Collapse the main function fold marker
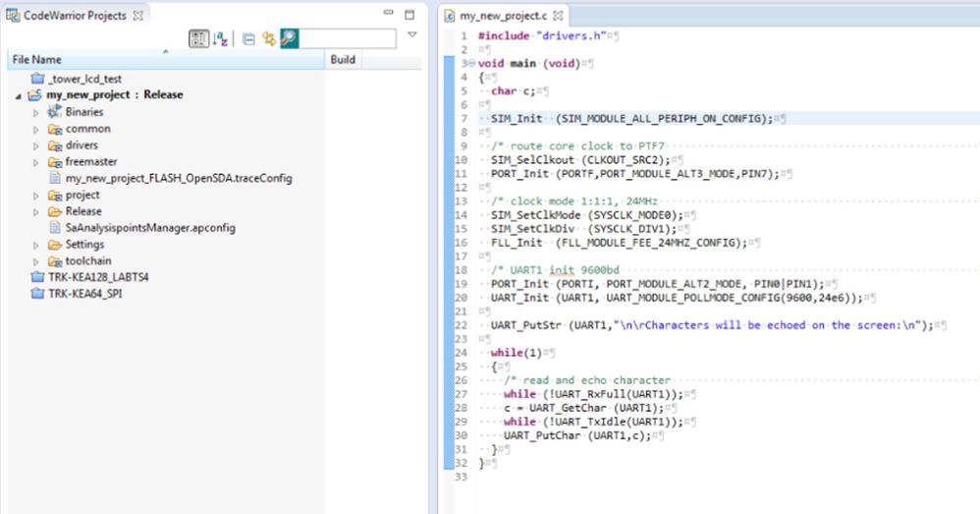The width and height of the screenshot is (980, 514). (x=471, y=63)
